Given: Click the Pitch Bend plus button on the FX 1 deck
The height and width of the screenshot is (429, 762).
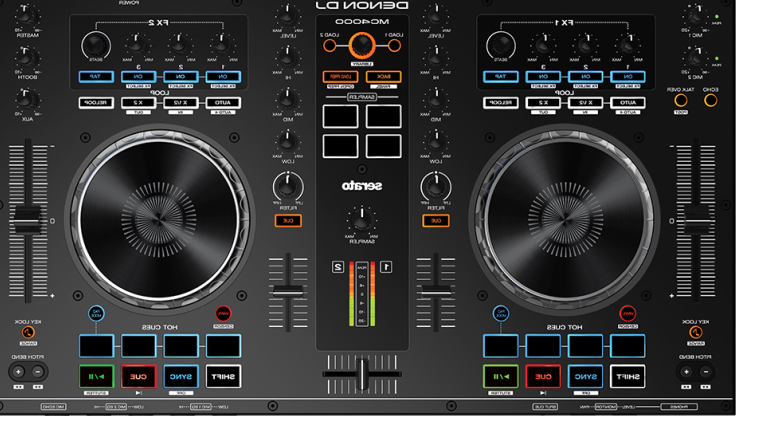Looking at the screenshot, I should [x=686, y=372].
